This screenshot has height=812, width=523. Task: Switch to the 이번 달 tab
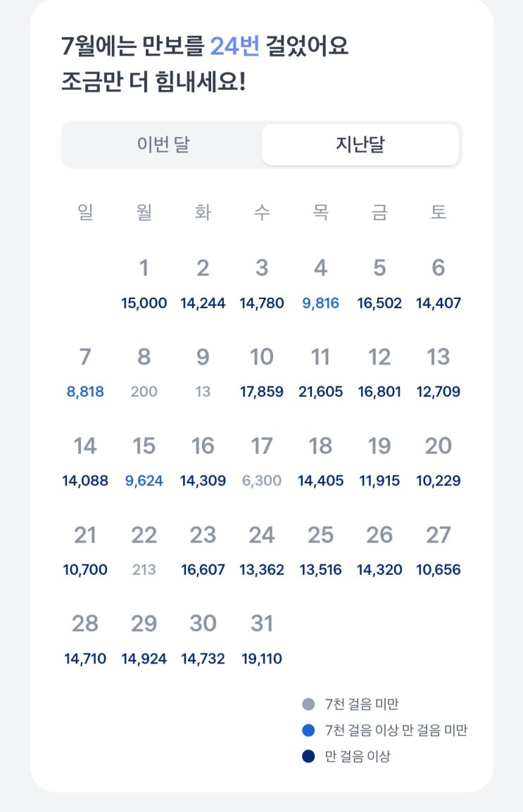[163, 145]
